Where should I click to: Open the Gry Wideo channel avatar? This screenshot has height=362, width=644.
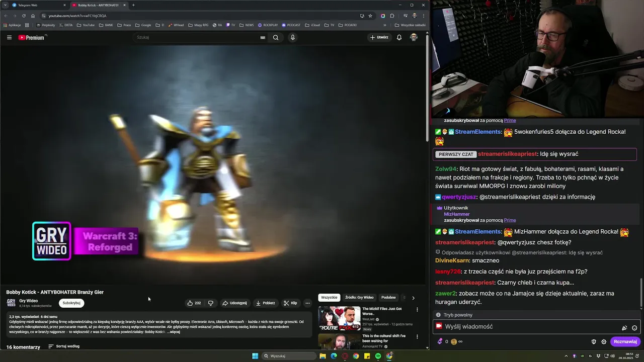11,303
